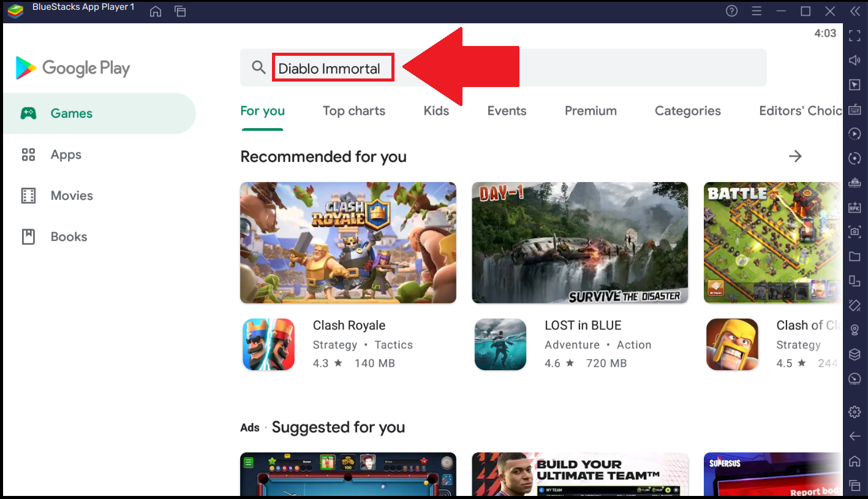
Task: Click the Clash of Clans app icon
Action: click(732, 344)
